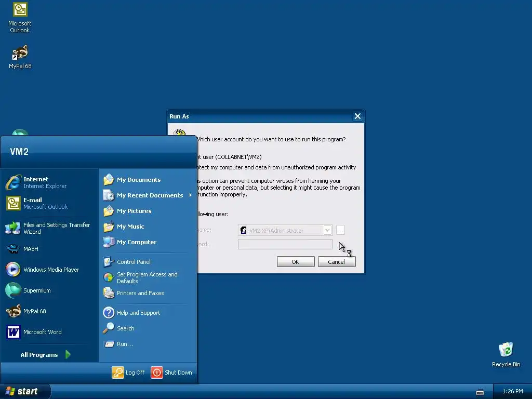Click the Windows start button

tap(25, 391)
